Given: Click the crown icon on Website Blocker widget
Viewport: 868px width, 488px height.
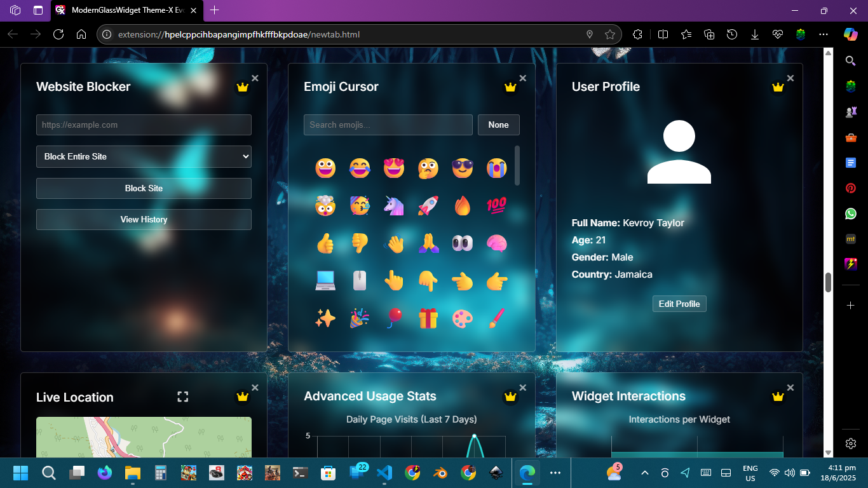Looking at the screenshot, I should pyautogui.click(x=242, y=87).
